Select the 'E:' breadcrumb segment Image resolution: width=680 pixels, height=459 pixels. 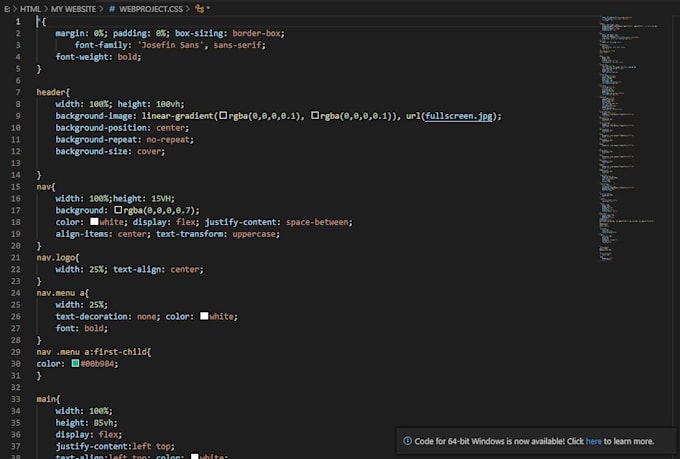pyautogui.click(x=7, y=9)
